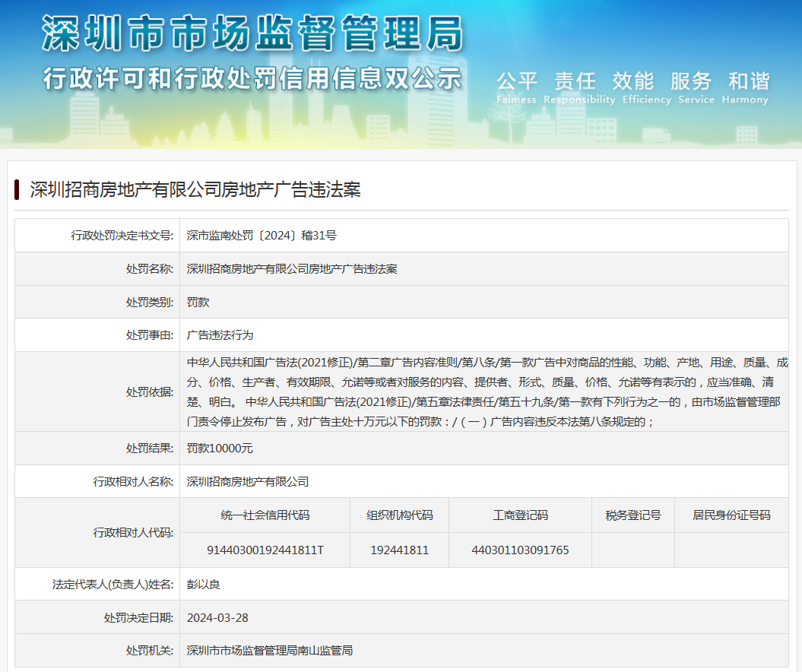Click the legal representative name 彭以良

pyautogui.click(x=204, y=584)
